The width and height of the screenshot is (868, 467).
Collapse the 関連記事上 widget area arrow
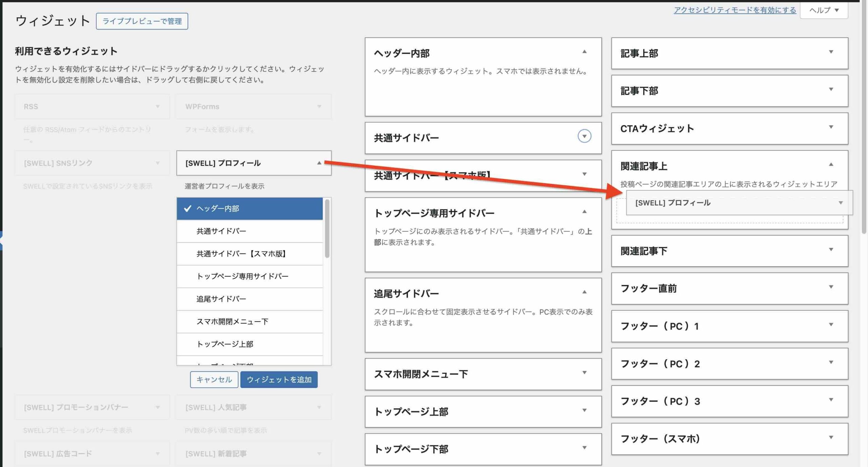click(x=831, y=165)
